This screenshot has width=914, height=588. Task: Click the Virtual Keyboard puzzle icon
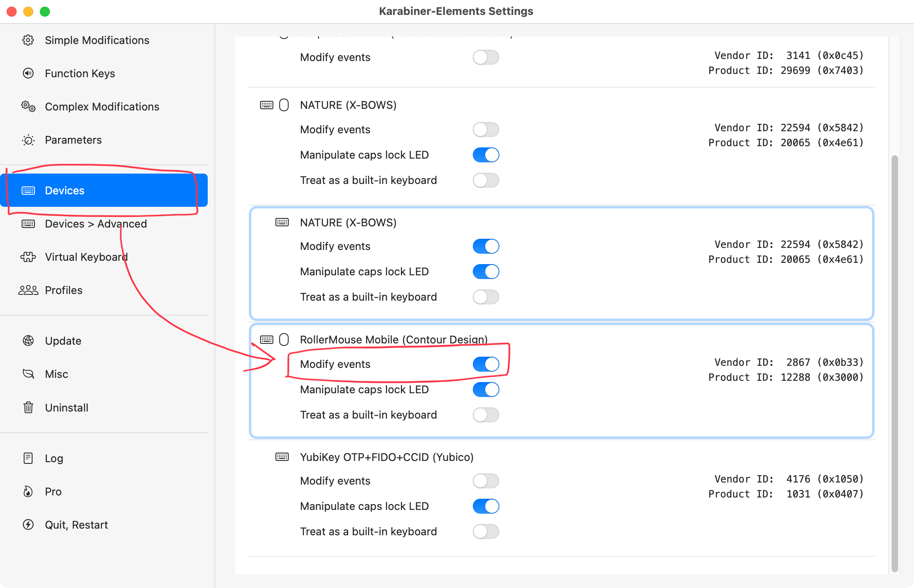(x=28, y=257)
